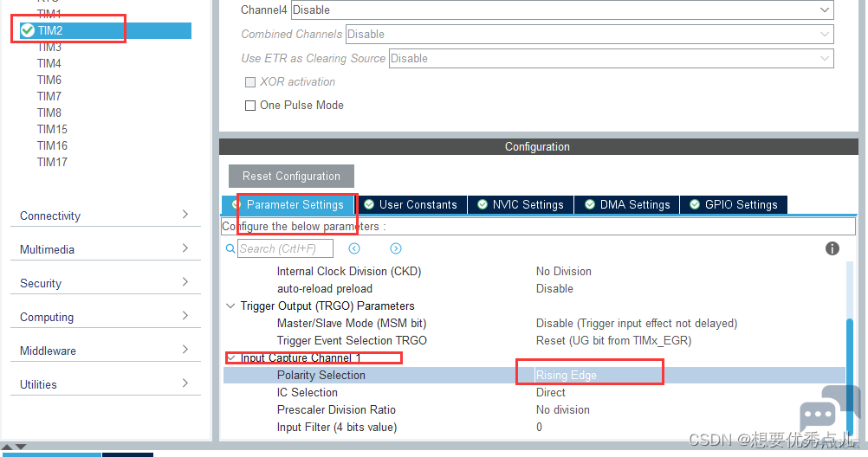Click the Reset Configuration button
The height and width of the screenshot is (457, 868).
coord(291,176)
